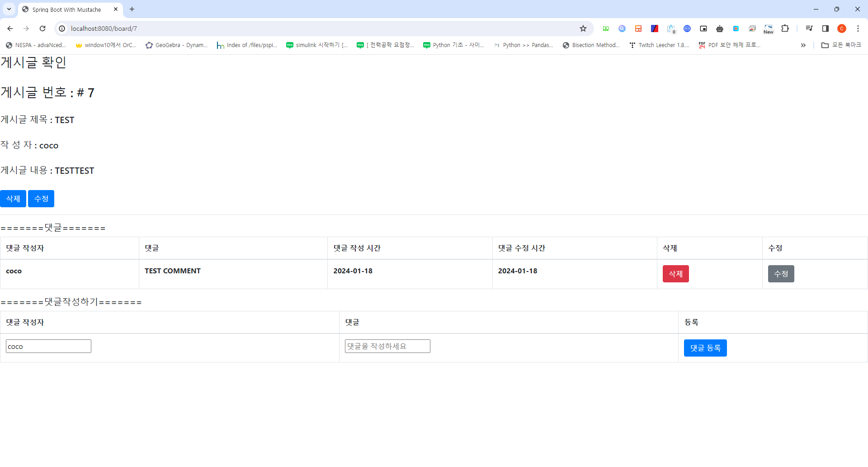Screen dimensions: 868x467
Task: Open the GeoGebra - Dynam bookmark
Action: coord(177,45)
